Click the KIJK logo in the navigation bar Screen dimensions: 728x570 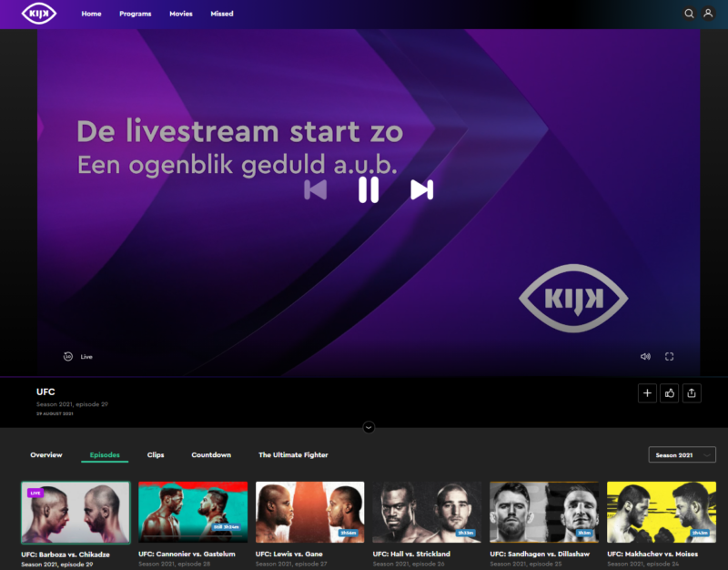click(x=38, y=14)
